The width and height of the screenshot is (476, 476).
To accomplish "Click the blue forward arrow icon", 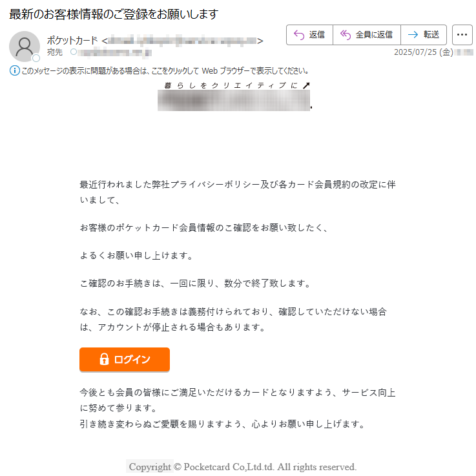I will (x=413, y=35).
